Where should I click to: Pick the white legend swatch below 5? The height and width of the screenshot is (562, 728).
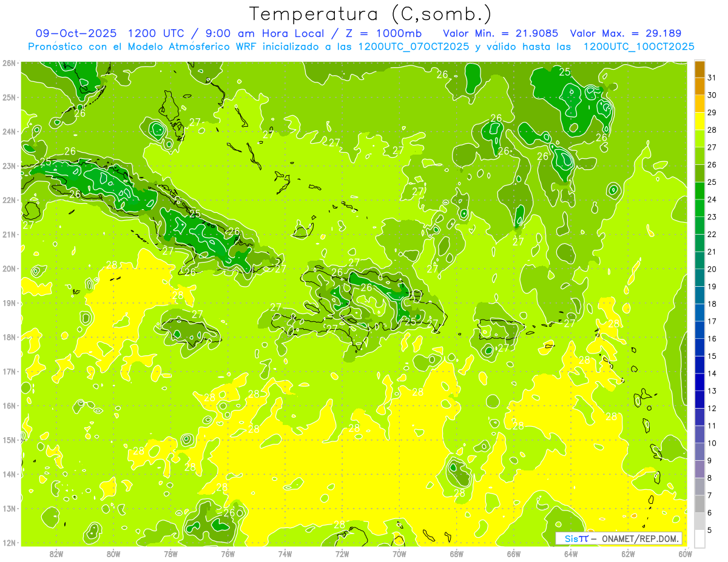[699, 539]
